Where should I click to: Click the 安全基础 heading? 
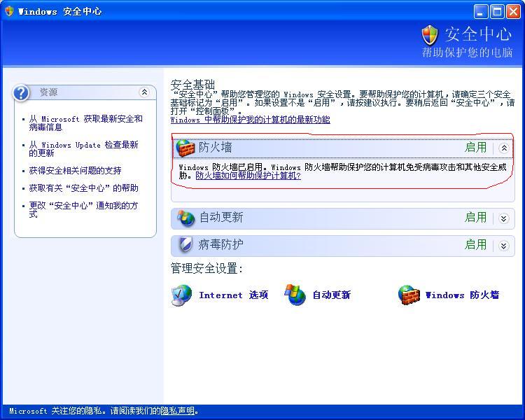[192, 85]
